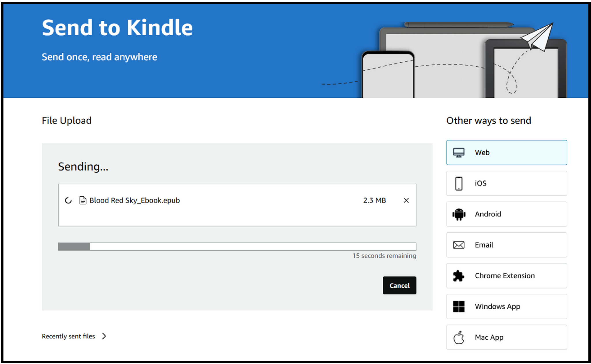Image resolution: width=591 pixels, height=364 pixels.
Task: Expand the Recently sent files chevron
Action: (104, 336)
